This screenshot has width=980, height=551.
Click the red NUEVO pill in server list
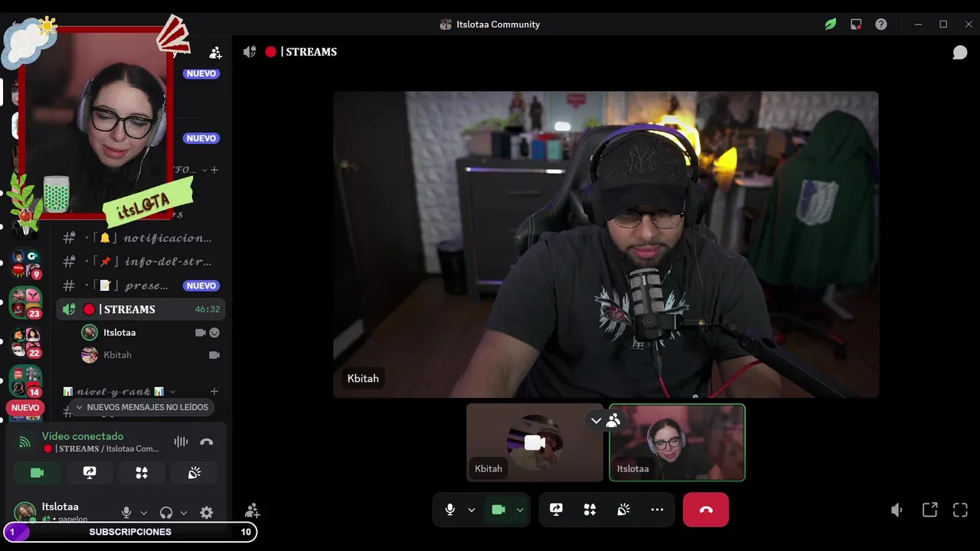[x=25, y=408]
